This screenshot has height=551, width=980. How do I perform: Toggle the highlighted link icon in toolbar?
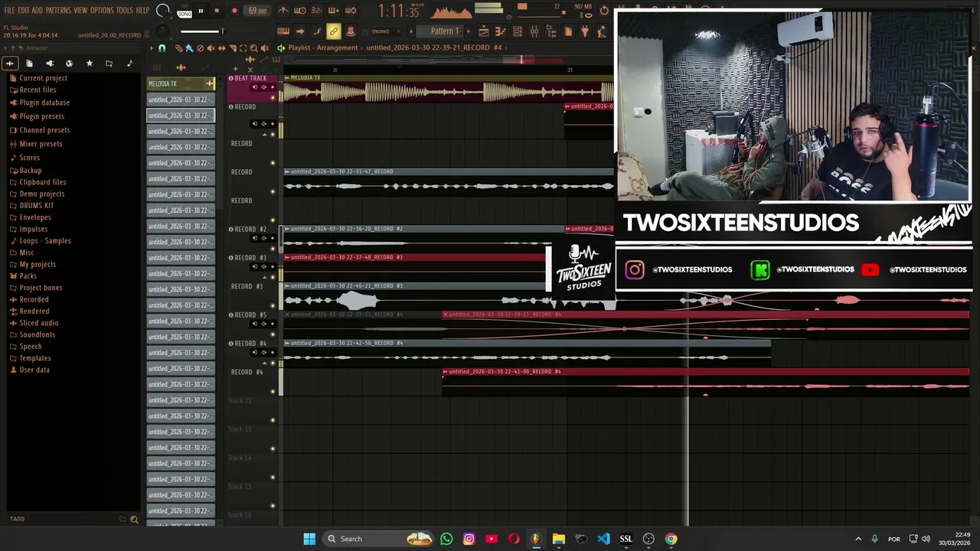pyautogui.click(x=333, y=31)
